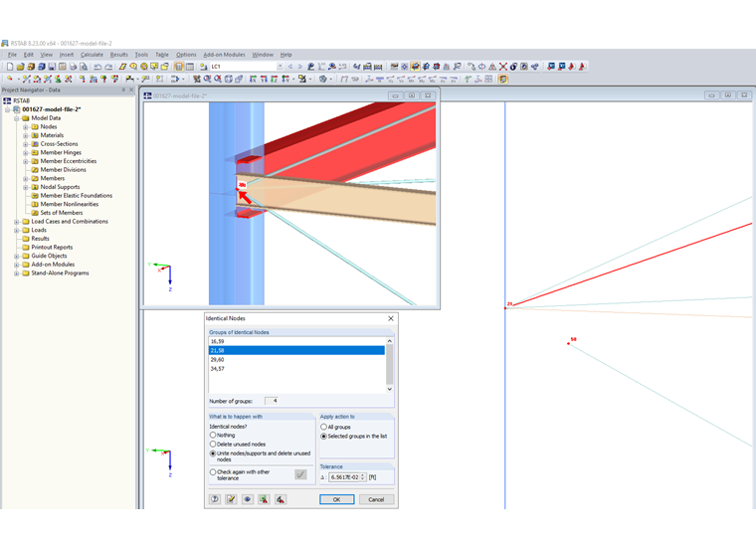This screenshot has height=547, width=756.
Task: Click the black pick icon in dialog
Action: coord(281,499)
